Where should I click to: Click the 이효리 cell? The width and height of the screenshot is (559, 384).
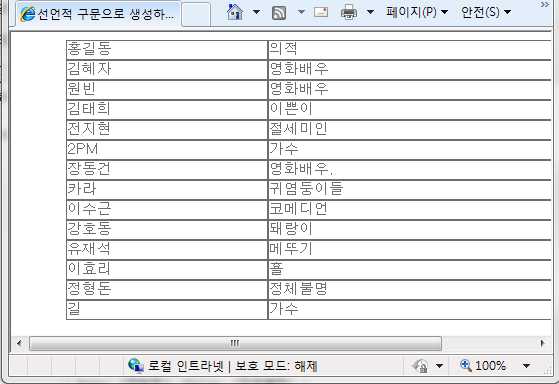pos(167,269)
